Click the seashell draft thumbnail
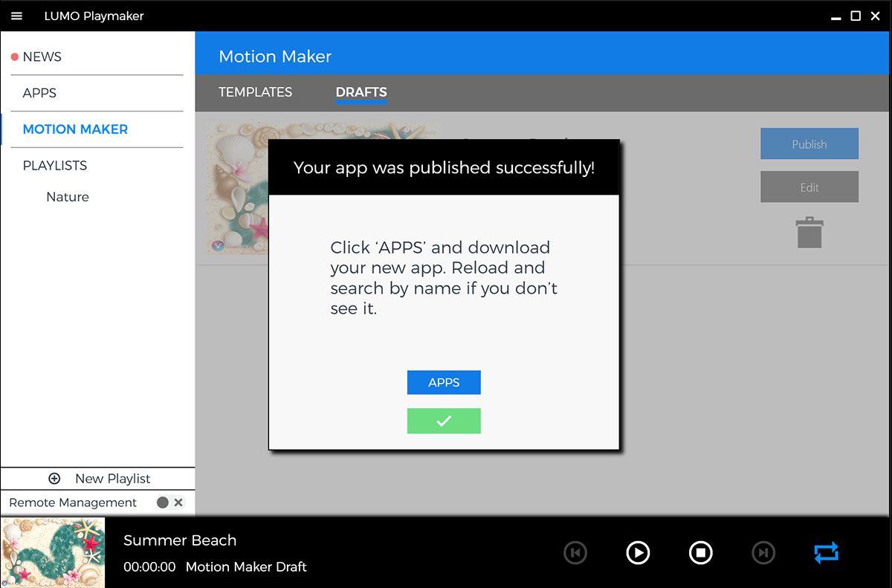The width and height of the screenshot is (892, 588). [x=237, y=189]
